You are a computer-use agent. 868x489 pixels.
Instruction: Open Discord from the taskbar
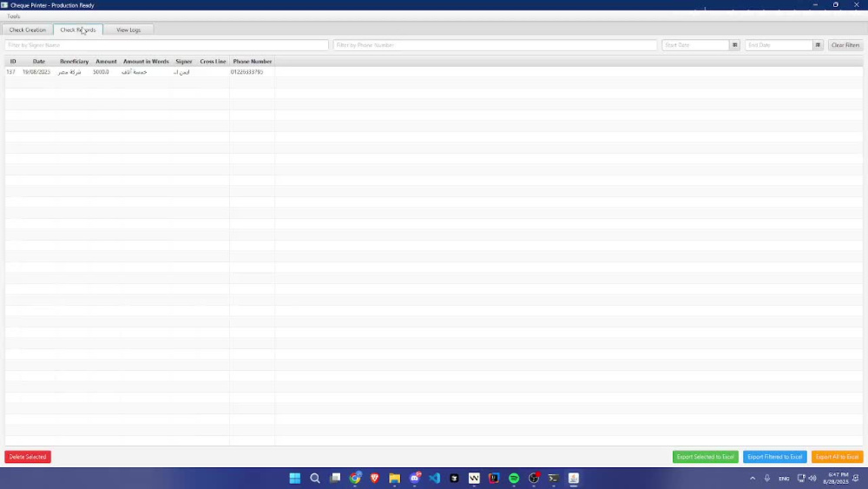[415, 479]
